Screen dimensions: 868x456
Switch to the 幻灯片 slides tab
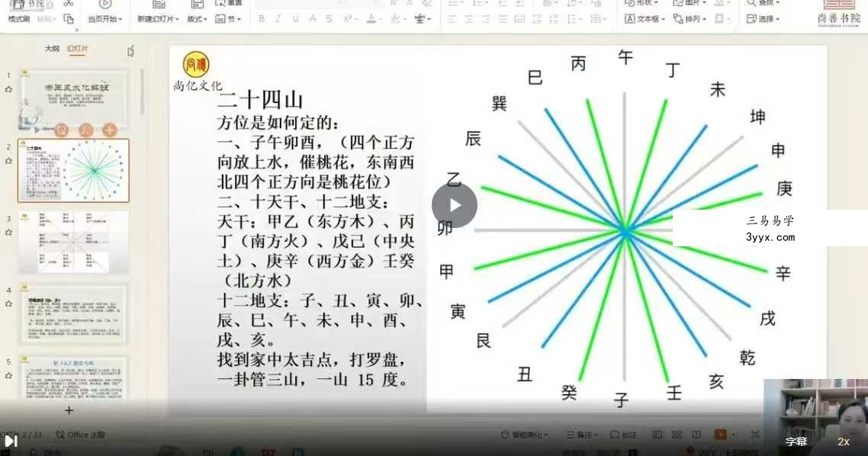[x=78, y=49]
